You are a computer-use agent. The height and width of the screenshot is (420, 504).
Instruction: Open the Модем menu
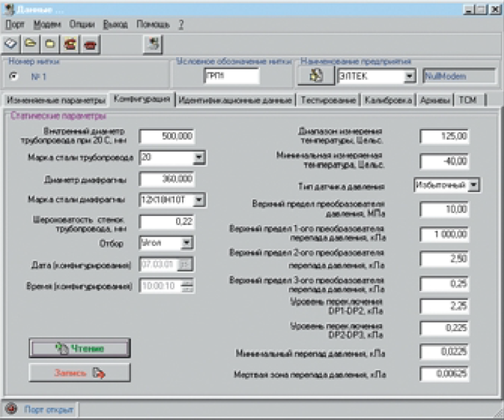pyautogui.click(x=47, y=24)
